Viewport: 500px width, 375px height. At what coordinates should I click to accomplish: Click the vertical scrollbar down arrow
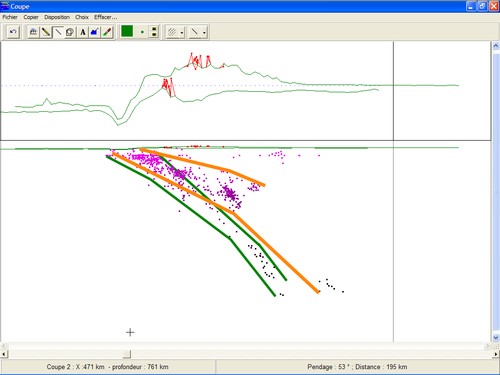(x=496, y=338)
